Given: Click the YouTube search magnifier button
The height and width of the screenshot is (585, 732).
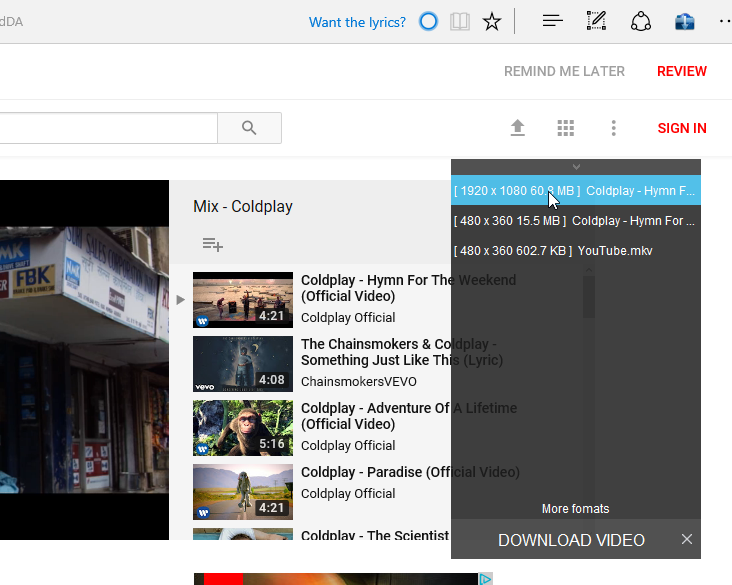Looking at the screenshot, I should pos(249,128).
